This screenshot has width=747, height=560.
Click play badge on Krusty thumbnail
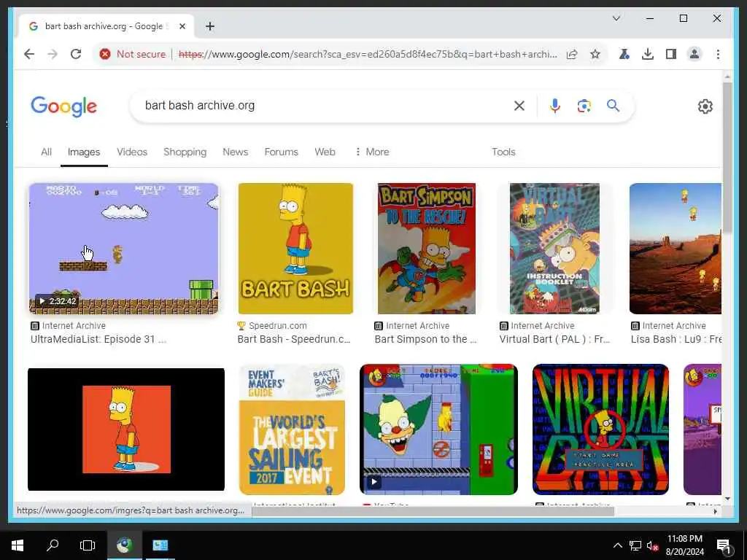pos(374,482)
